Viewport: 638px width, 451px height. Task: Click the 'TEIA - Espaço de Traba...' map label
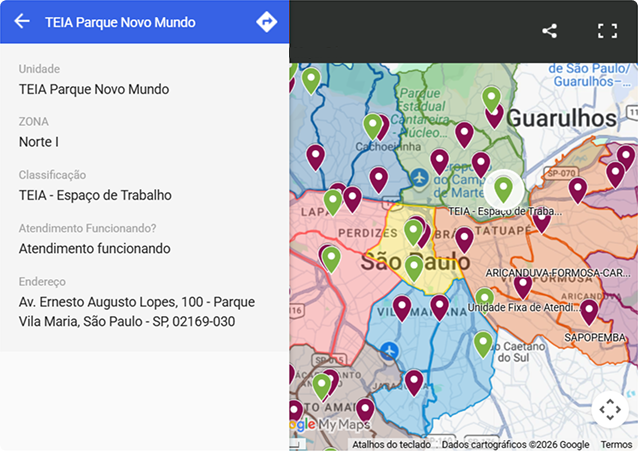(x=505, y=211)
